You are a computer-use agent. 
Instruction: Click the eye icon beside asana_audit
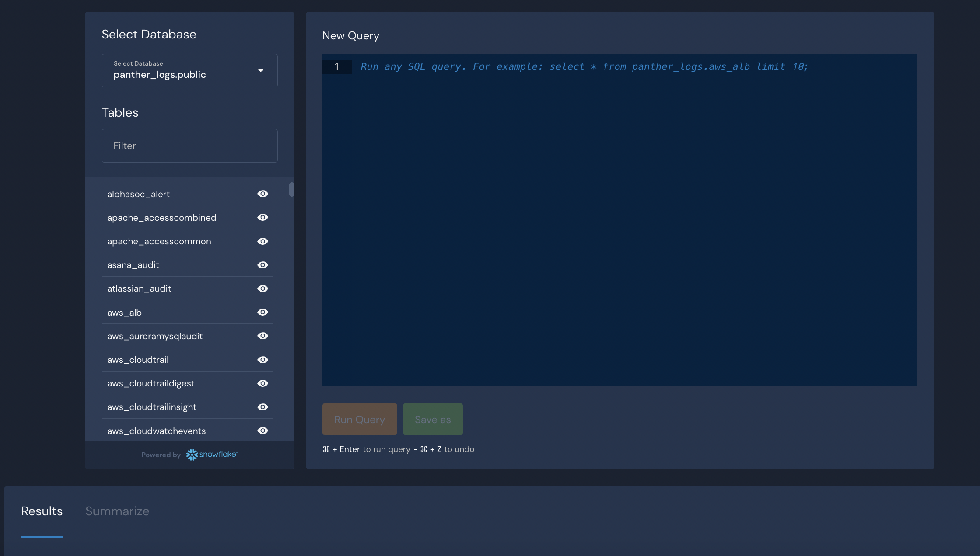coord(262,264)
